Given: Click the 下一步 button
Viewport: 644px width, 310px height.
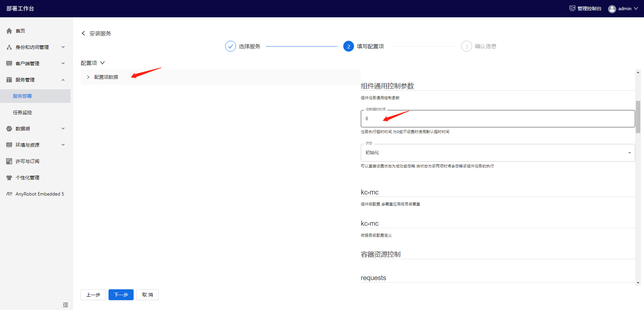Looking at the screenshot, I should click(121, 295).
